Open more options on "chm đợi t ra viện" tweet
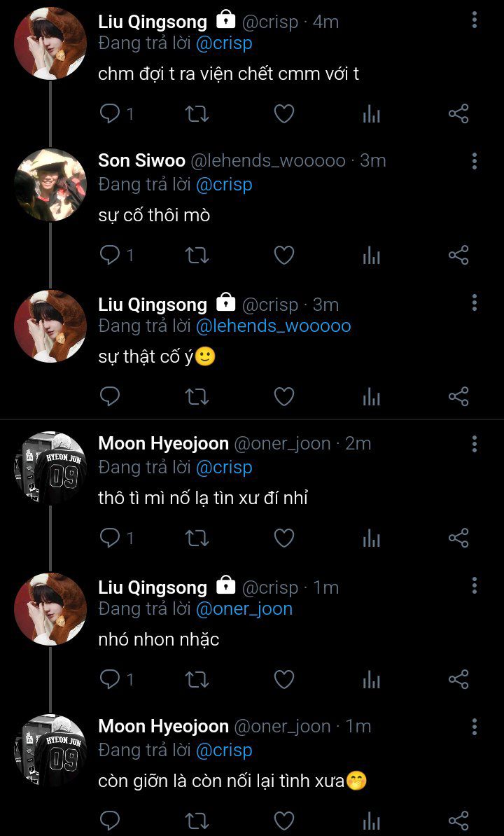The image size is (504, 836). pyautogui.click(x=474, y=20)
